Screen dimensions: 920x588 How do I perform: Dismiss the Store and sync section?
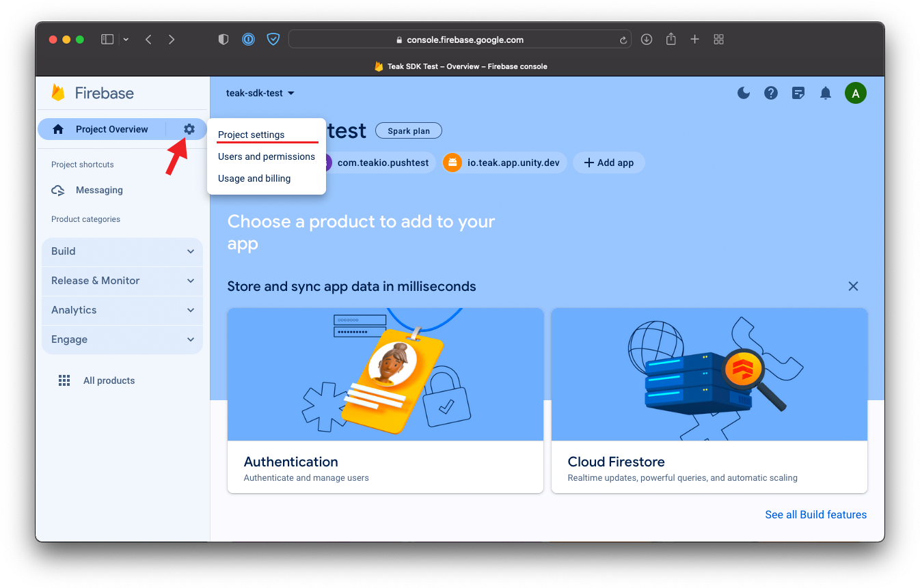[x=853, y=286]
